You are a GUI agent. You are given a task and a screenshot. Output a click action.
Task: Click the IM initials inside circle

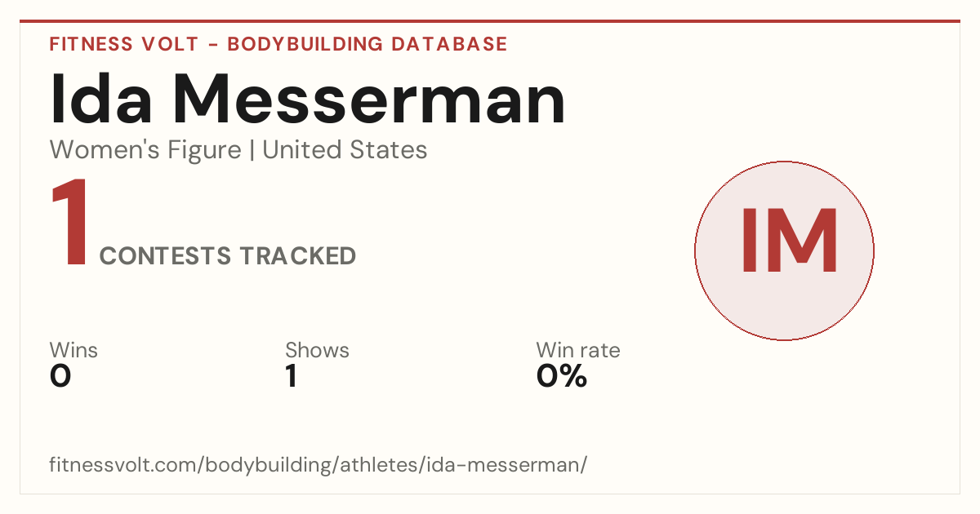point(789,242)
